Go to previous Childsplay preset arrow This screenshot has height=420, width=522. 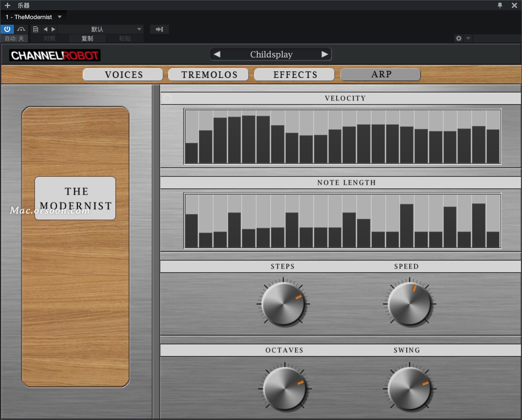click(217, 54)
